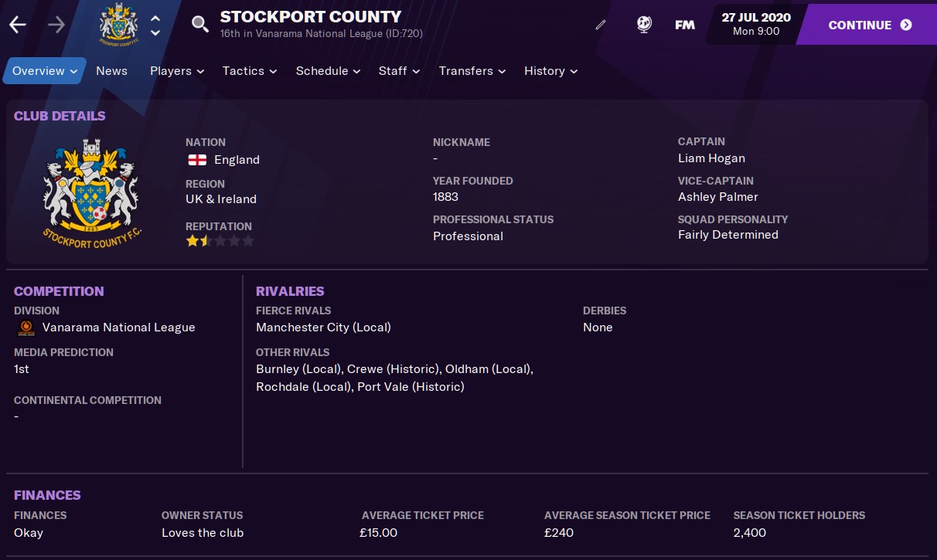This screenshot has height=560, width=937.
Task: Click the Oldham (Local) rival
Action: [x=489, y=369]
